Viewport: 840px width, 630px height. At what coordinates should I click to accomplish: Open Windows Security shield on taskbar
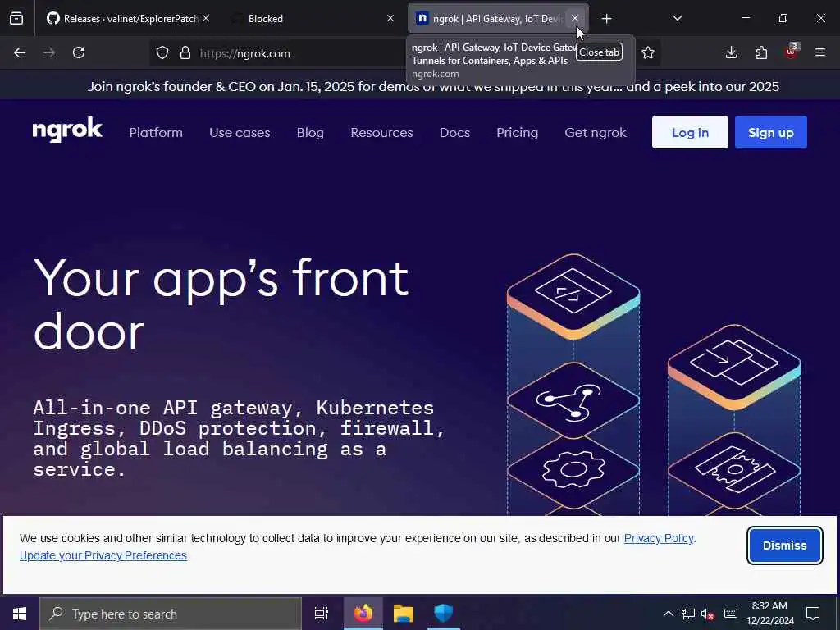coord(444,614)
